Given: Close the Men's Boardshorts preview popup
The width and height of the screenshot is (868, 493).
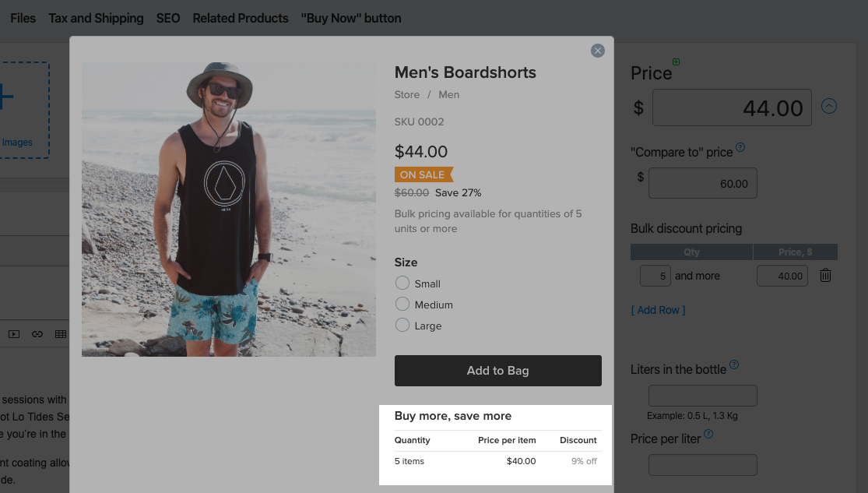Looking at the screenshot, I should pos(598,51).
